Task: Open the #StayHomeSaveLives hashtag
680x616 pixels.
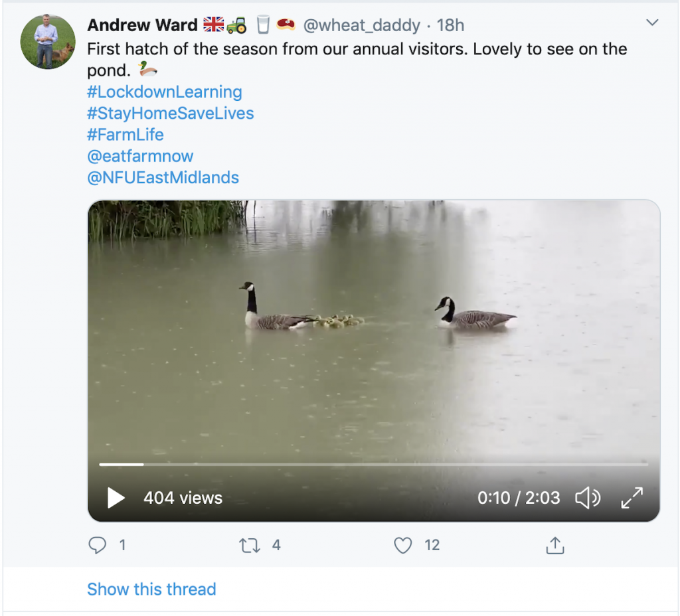Action: (171, 114)
